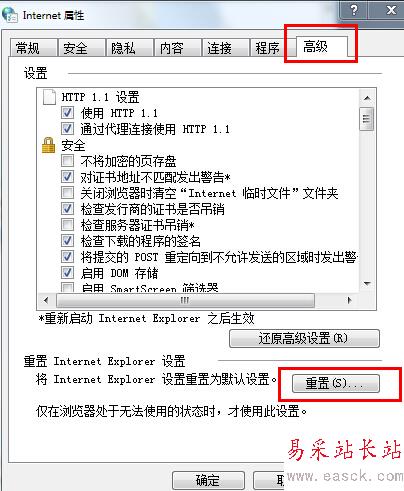Image resolution: width=404 pixels, height=491 pixels.
Task: Uncheck 检查下载的程序的签名 checkbox
Action: (x=67, y=241)
